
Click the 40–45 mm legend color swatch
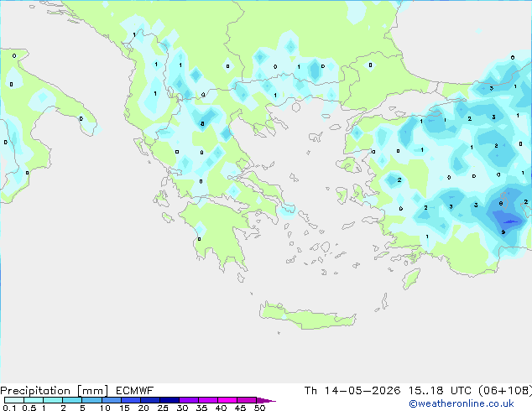tap(227, 400)
